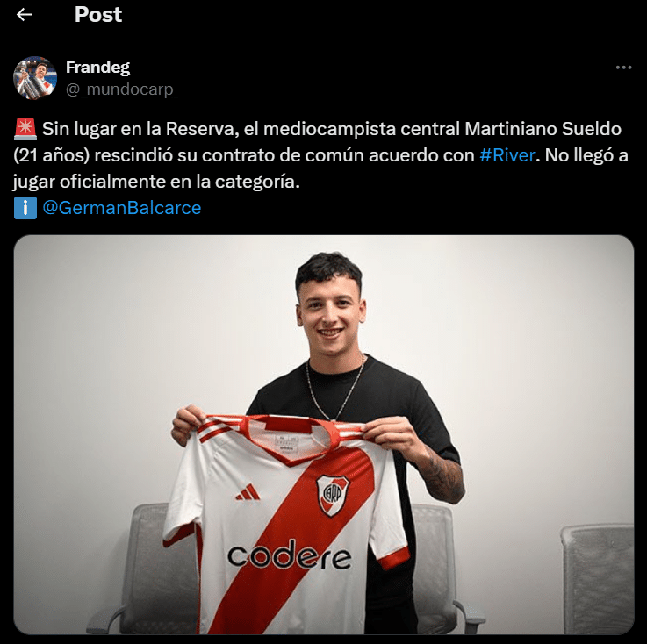The image size is (647, 644).
Task: Click the empty chair at photo's right edge
Action: [x=597, y=579]
